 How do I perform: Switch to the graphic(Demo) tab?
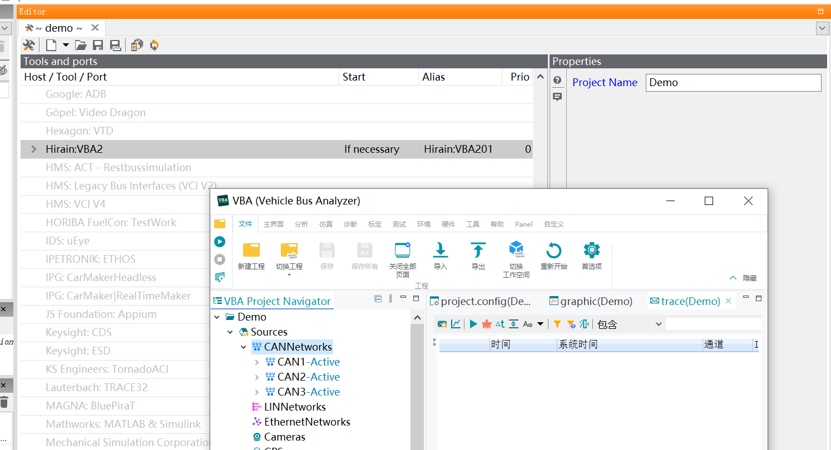click(x=591, y=302)
